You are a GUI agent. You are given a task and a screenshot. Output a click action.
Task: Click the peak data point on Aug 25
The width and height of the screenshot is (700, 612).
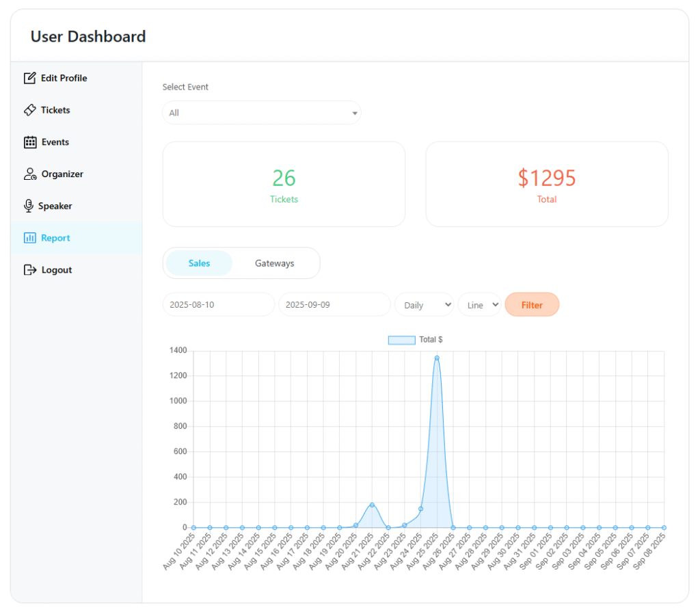436,357
